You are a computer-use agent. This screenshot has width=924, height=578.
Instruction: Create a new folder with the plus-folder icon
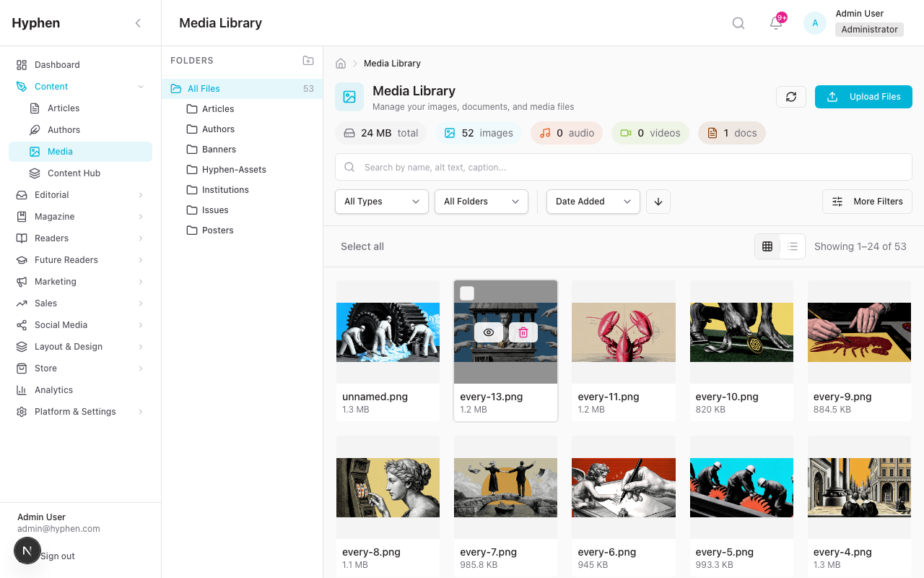coord(308,61)
